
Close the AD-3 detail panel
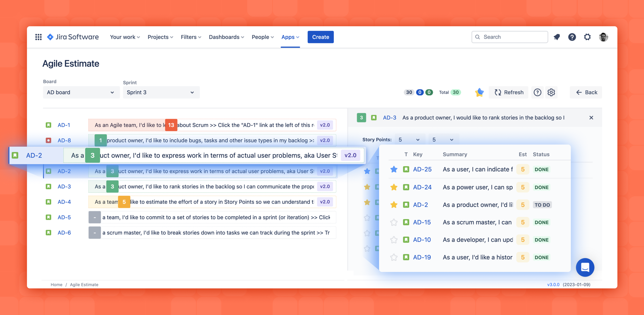(591, 118)
